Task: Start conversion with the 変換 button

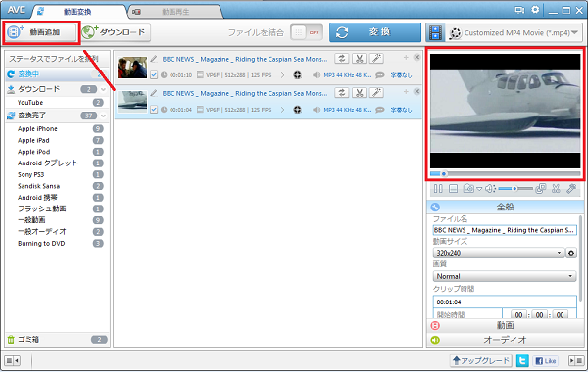Action: (x=375, y=32)
